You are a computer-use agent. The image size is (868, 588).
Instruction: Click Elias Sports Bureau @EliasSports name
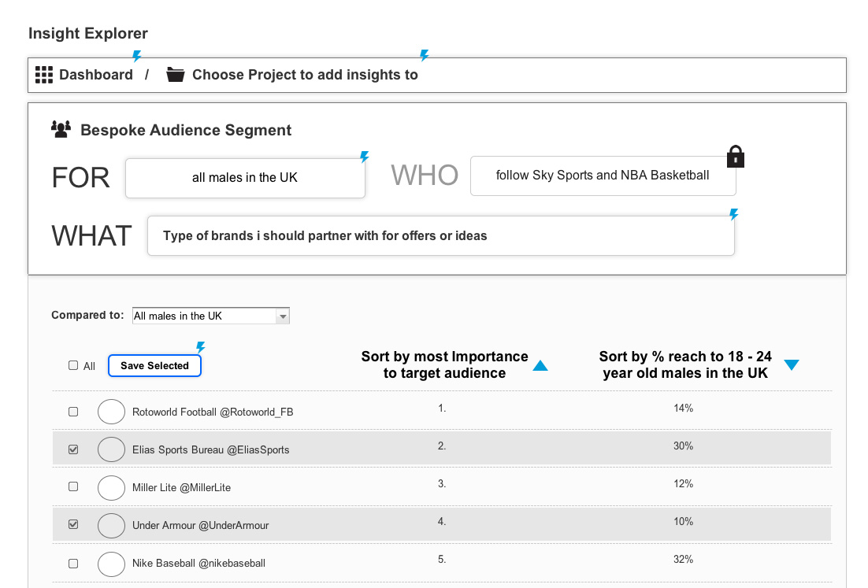coord(211,449)
